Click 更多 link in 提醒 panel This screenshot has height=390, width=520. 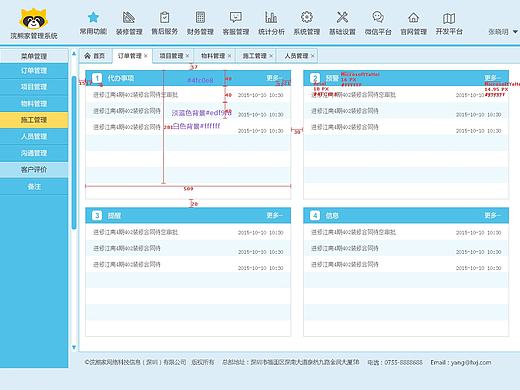[274, 216]
